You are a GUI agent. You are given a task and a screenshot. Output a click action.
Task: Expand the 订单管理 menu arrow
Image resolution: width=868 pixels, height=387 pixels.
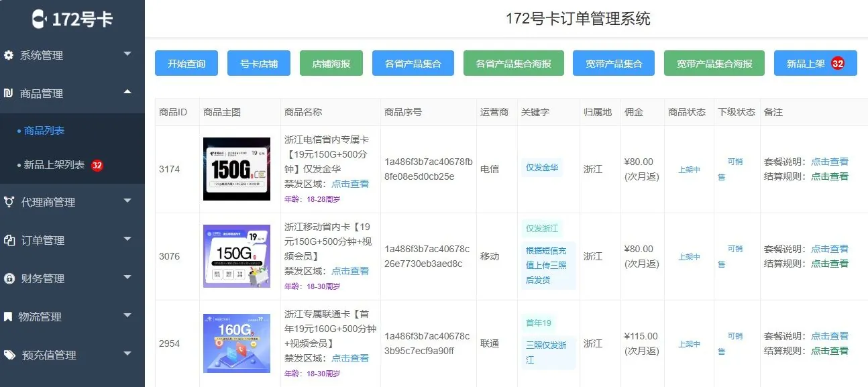127,238
